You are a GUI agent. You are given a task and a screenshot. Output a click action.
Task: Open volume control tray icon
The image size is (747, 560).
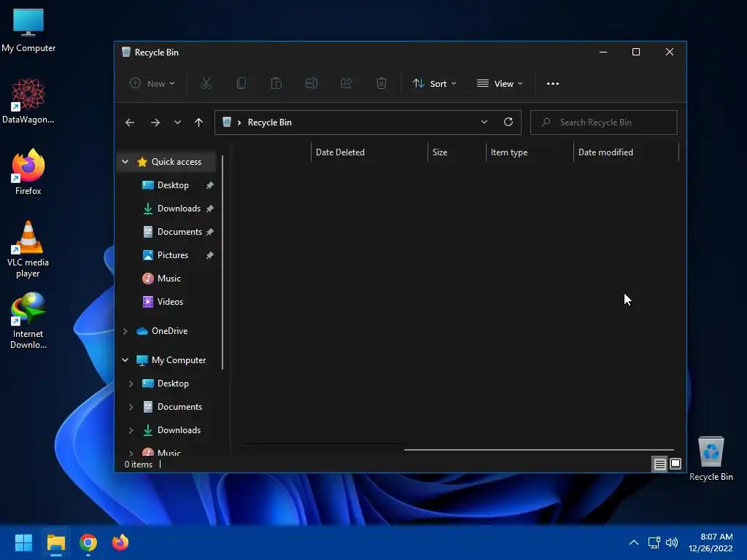pyautogui.click(x=672, y=542)
